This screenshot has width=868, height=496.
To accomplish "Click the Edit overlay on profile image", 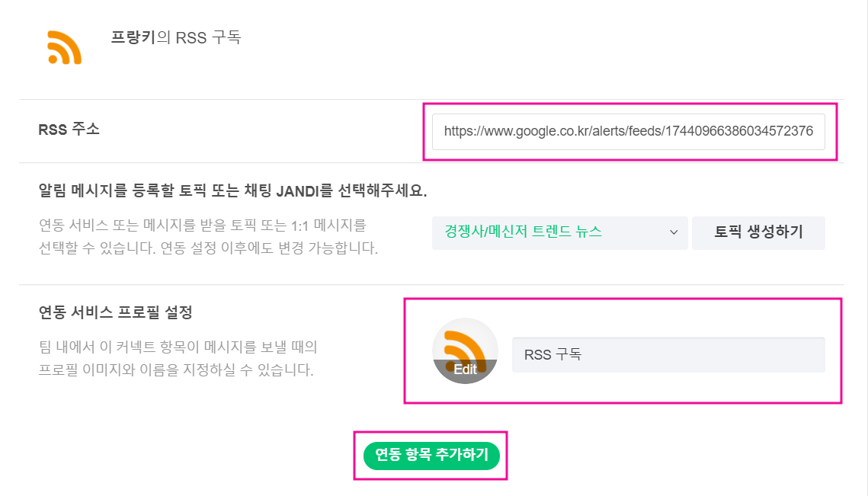I will click(465, 370).
